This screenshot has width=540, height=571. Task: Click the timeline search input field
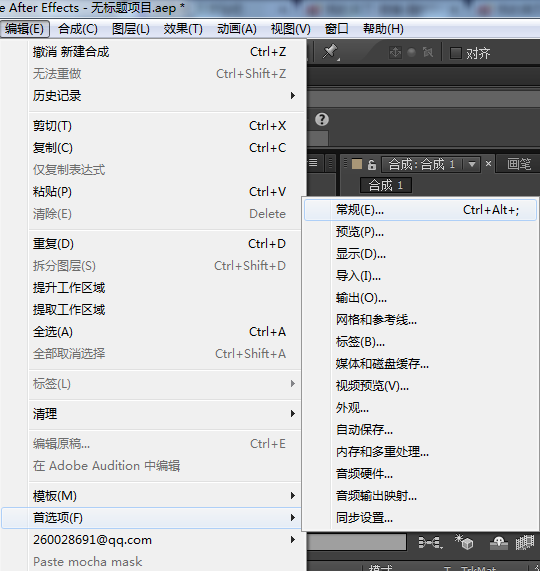[357, 542]
